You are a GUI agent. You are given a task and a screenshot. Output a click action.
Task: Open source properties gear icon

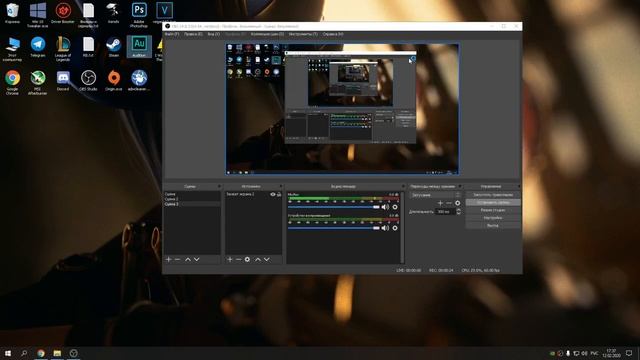click(247, 260)
